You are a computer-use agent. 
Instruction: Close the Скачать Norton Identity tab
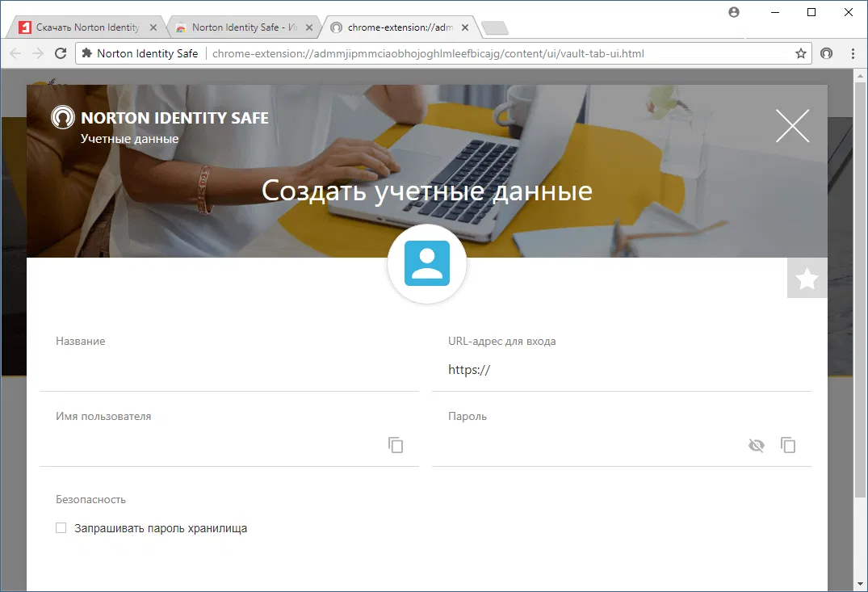153,27
